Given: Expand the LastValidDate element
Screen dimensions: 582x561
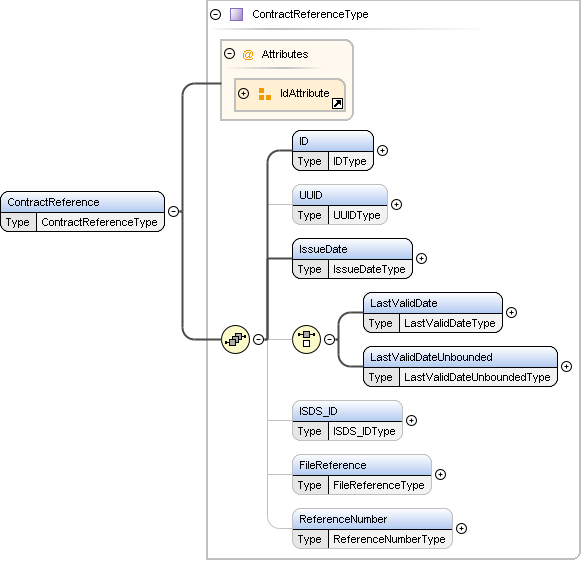Looking at the screenshot, I should (511, 313).
